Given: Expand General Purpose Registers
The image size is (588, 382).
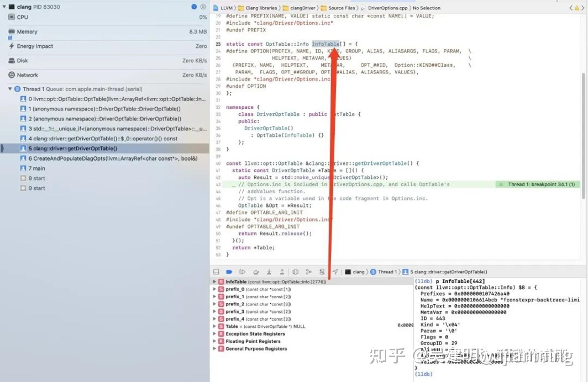Looking at the screenshot, I should pos(214,349).
